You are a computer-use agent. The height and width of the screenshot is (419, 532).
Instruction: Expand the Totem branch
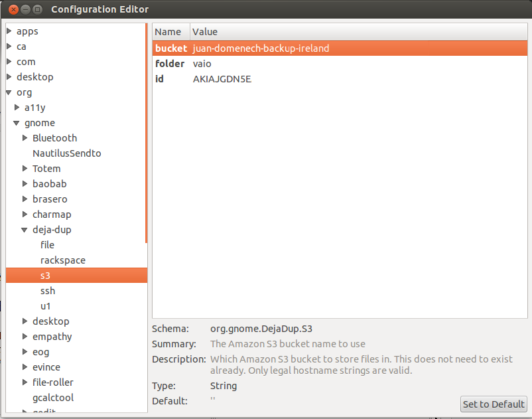[x=25, y=169]
